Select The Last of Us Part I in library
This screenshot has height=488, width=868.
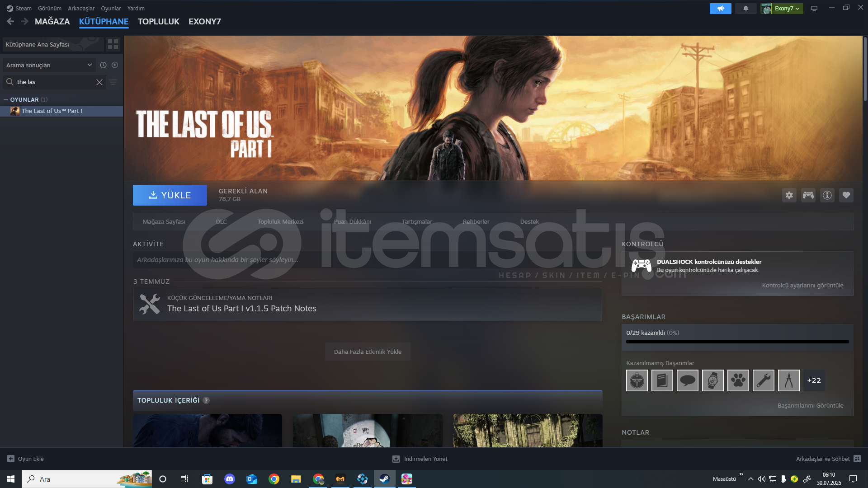[61, 111]
